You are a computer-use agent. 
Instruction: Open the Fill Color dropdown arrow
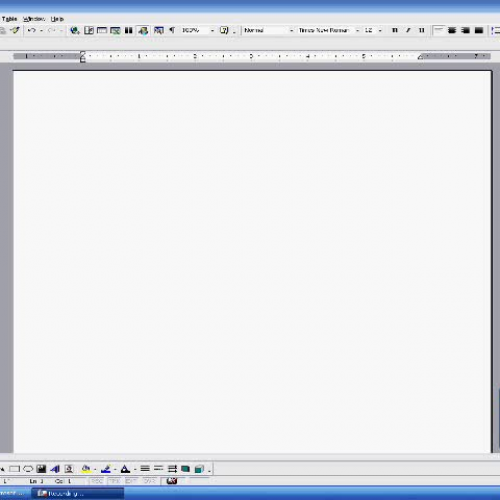(x=95, y=469)
